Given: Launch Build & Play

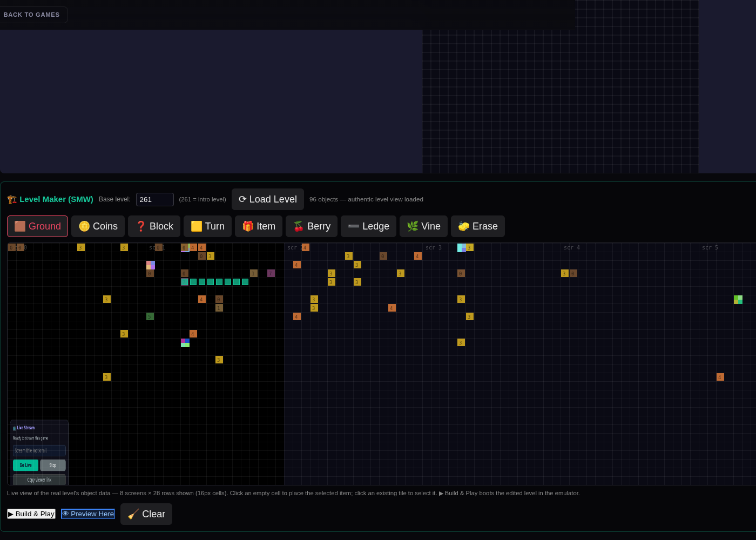Looking at the screenshot, I should point(31,514).
